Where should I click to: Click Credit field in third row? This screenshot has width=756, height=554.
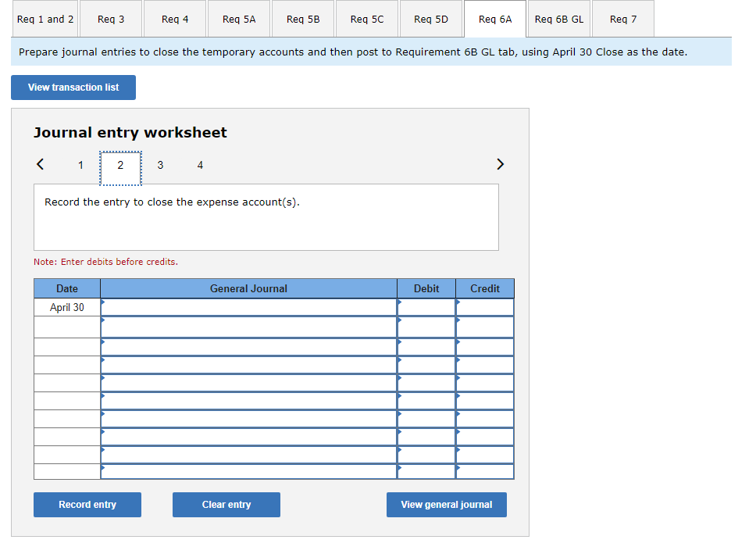click(485, 347)
